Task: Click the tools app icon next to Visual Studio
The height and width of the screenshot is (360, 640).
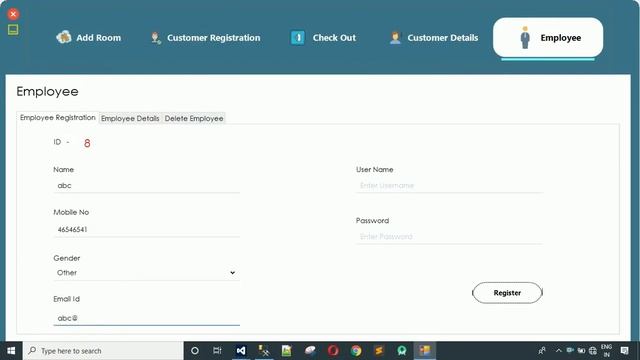Action: 264,351
